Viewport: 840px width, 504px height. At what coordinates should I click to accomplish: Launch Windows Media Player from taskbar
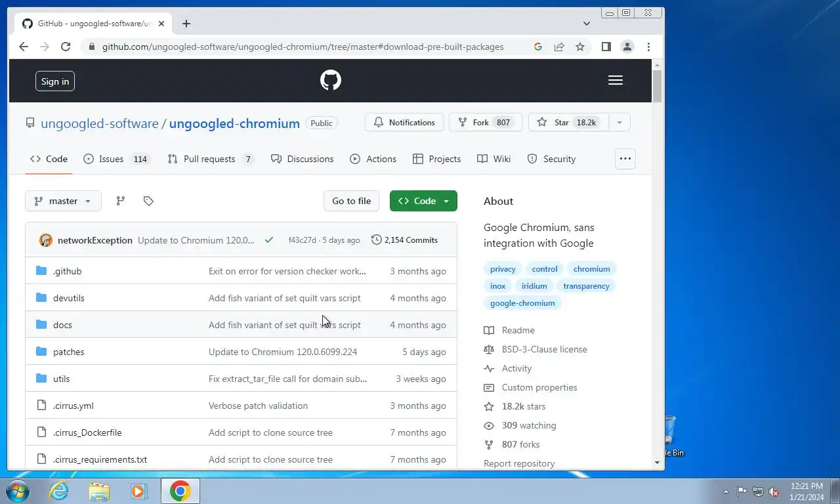[138, 491]
